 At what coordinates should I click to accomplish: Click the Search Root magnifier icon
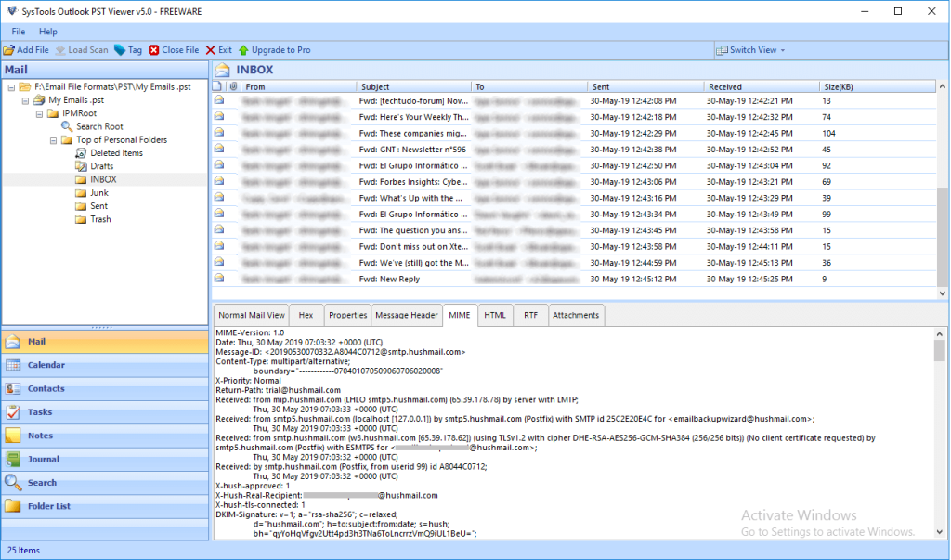click(67, 126)
